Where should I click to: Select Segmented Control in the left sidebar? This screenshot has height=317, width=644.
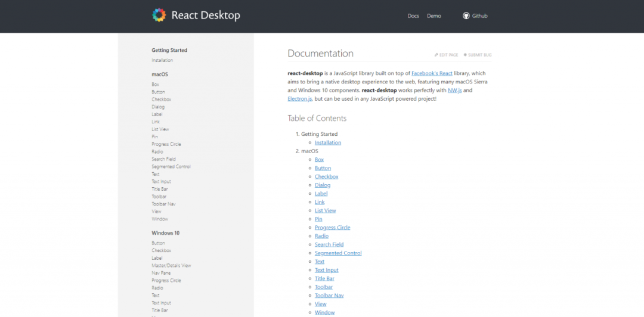171,167
